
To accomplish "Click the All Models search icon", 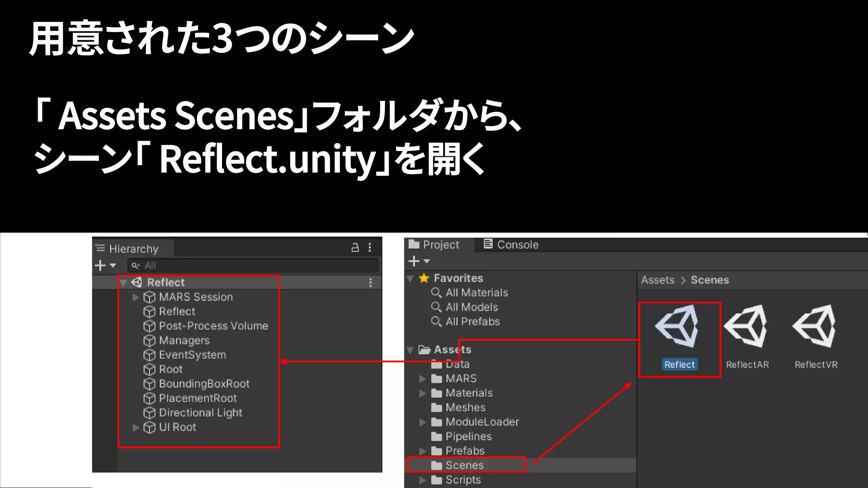I will (437, 307).
